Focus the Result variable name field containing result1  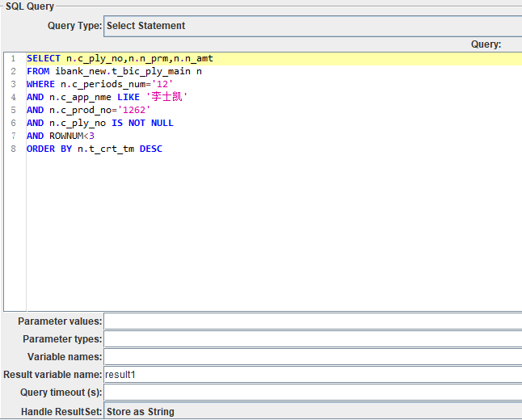pos(313,375)
